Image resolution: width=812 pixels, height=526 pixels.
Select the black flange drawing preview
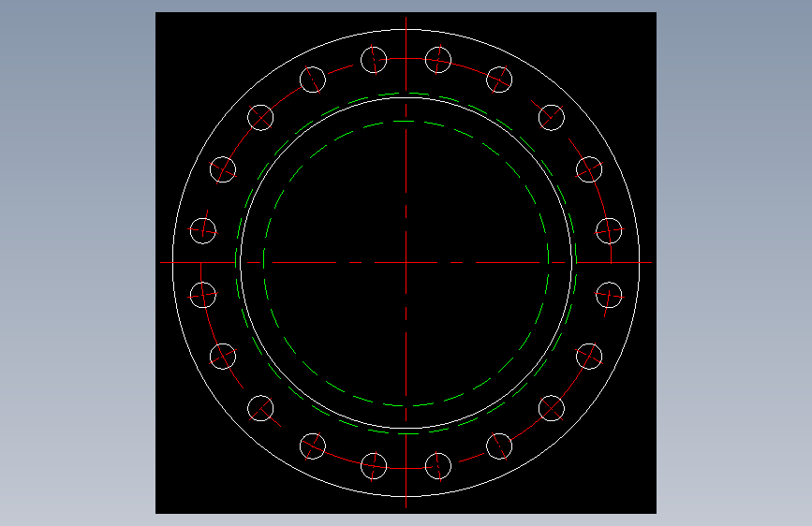click(406, 263)
